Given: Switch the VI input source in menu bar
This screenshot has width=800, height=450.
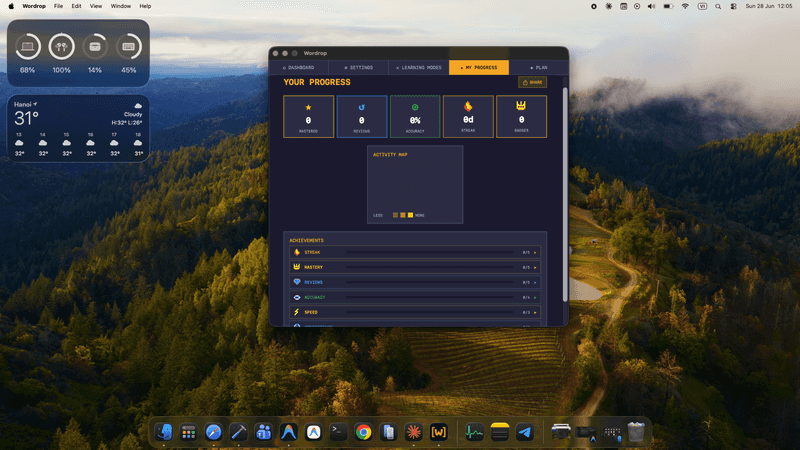Looking at the screenshot, I should pos(702,6).
